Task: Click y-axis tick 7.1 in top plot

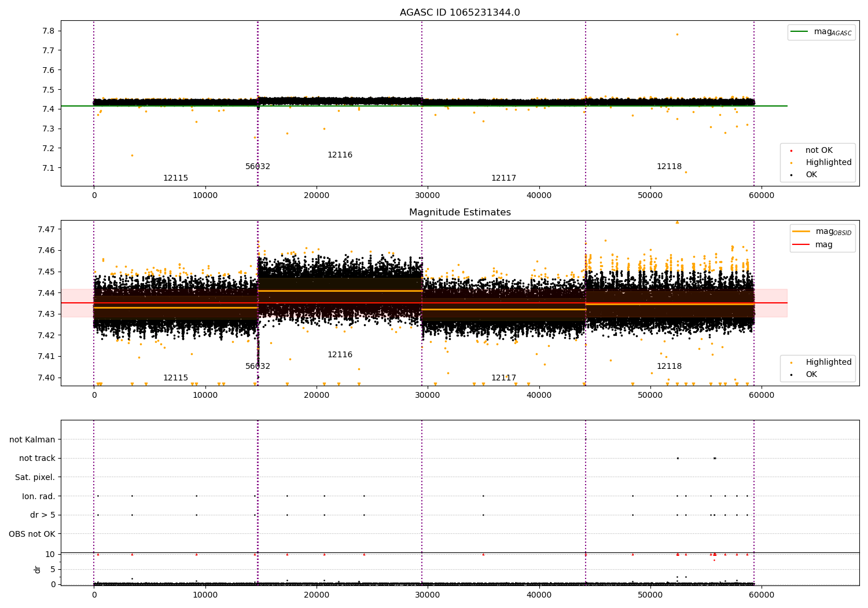Action: coord(48,168)
